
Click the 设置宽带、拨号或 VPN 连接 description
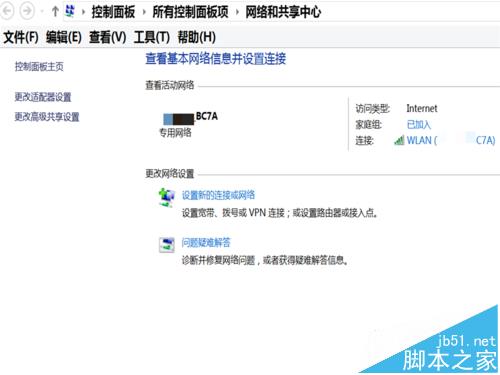click(280, 213)
